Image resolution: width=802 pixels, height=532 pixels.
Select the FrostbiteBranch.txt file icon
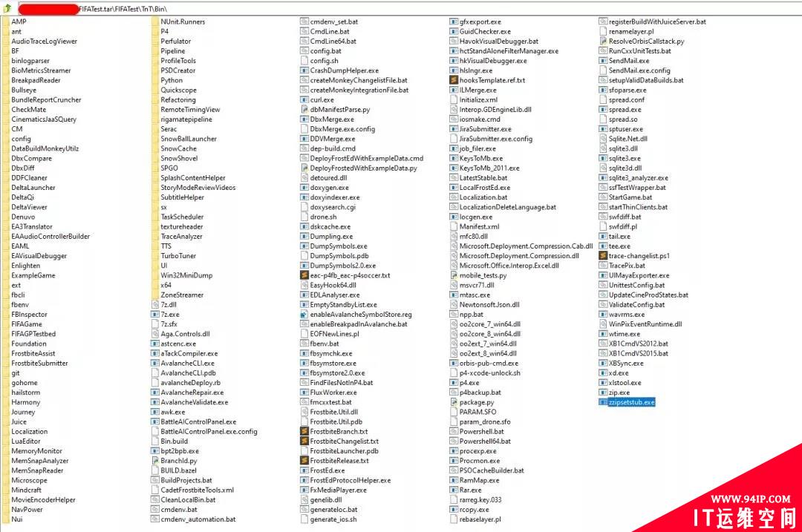(304, 431)
